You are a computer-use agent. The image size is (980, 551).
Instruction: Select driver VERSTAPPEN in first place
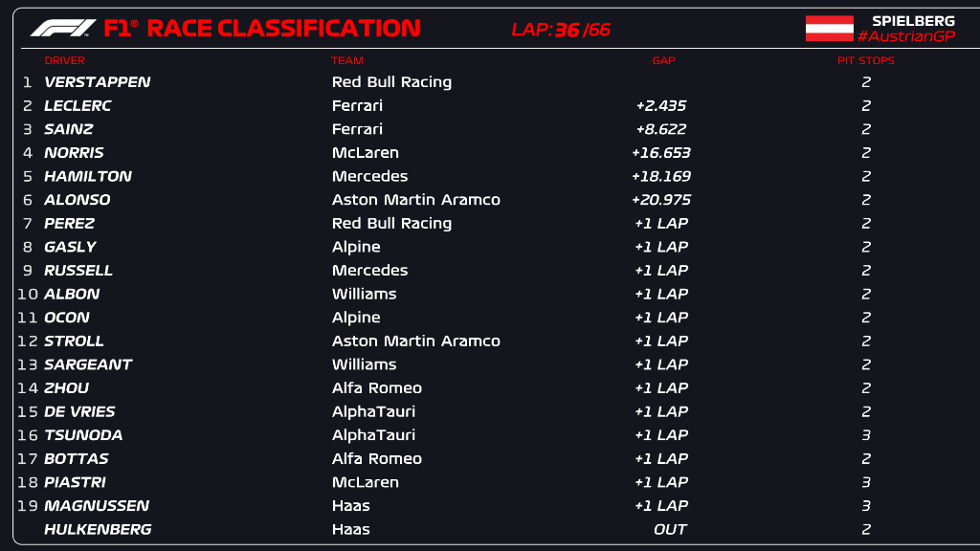point(98,82)
